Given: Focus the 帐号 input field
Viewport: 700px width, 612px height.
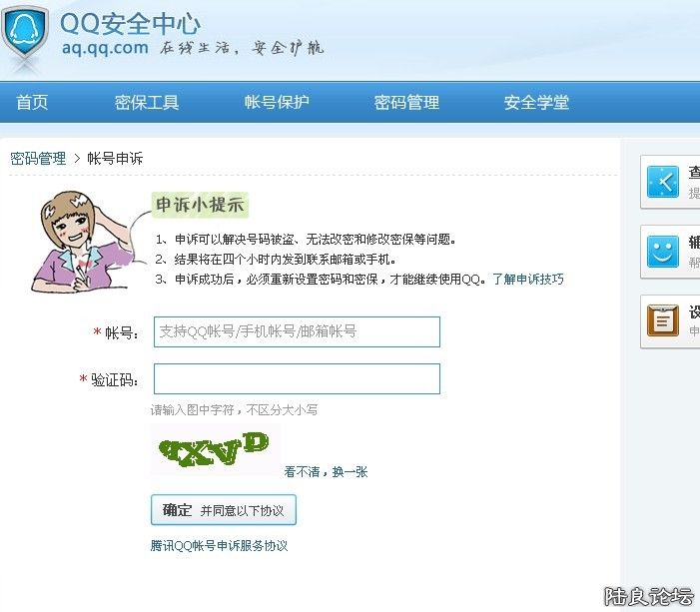Looking at the screenshot, I should point(297,331).
